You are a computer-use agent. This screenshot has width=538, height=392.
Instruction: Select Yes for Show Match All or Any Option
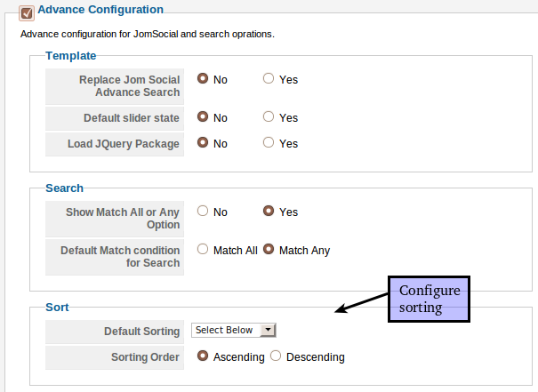tap(269, 212)
